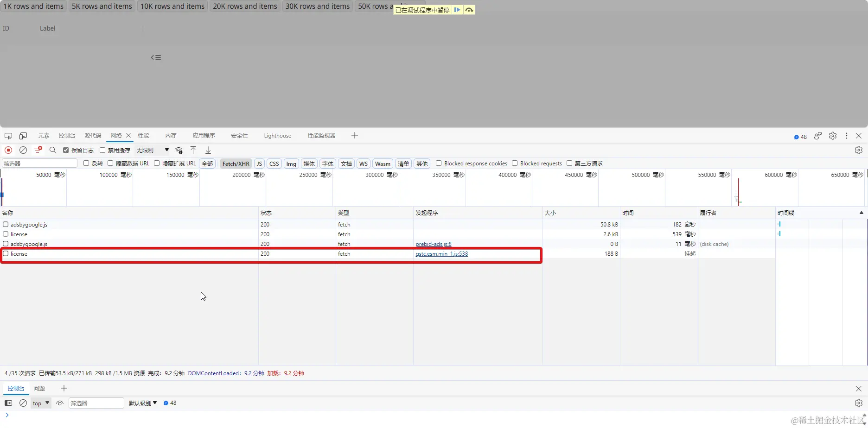Resume script execution in paused debugger
This screenshot has width=868, height=428.
(457, 10)
